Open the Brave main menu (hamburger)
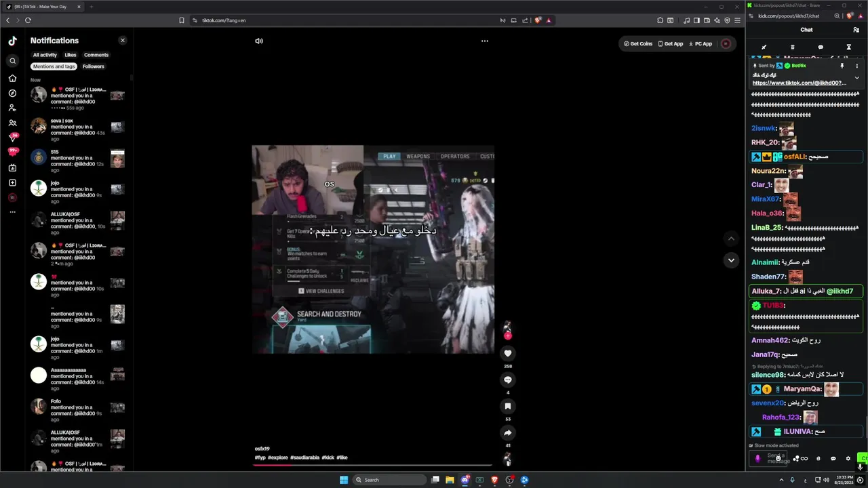The width and height of the screenshot is (868, 488). tap(737, 20)
